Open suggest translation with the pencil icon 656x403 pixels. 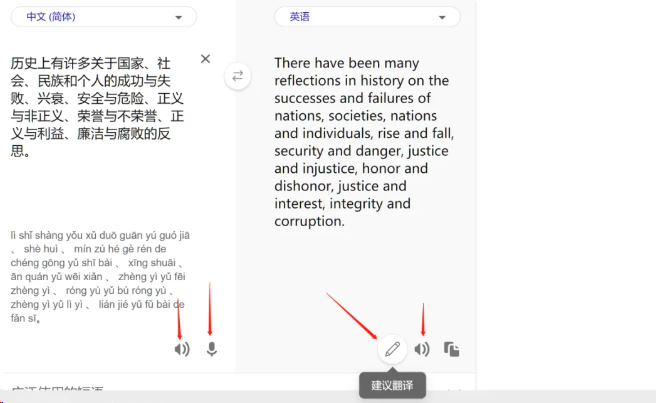[392, 349]
